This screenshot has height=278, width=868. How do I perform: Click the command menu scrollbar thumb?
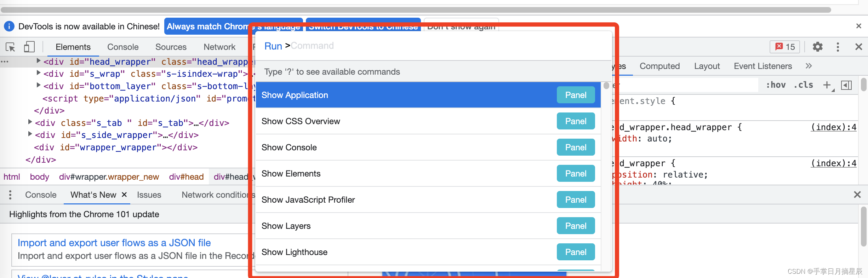click(x=606, y=86)
